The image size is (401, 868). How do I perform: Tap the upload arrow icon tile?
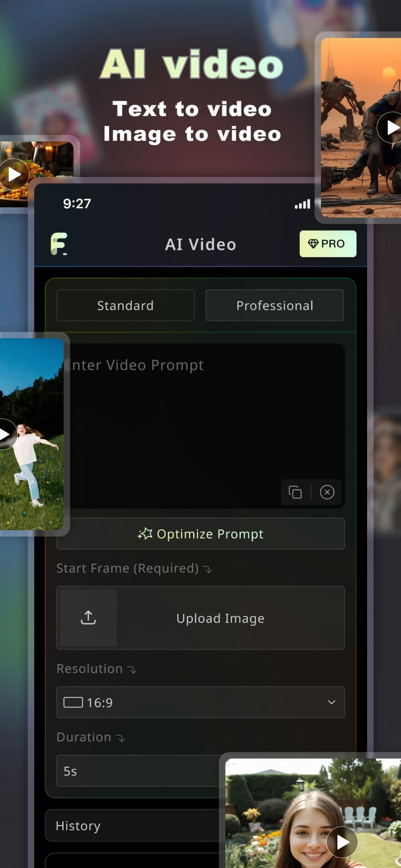tap(88, 618)
